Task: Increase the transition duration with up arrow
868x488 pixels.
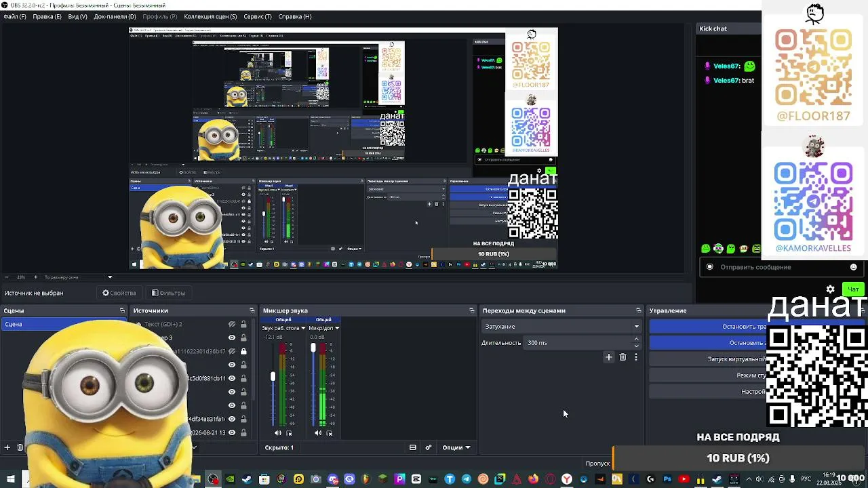Action: click(x=636, y=340)
